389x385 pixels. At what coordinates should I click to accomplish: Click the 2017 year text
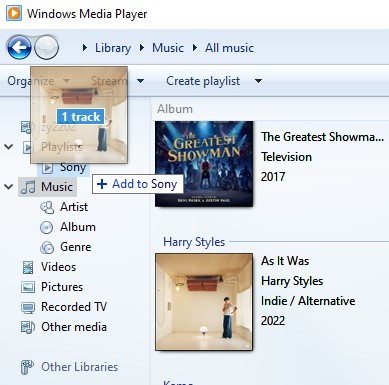[x=273, y=177]
